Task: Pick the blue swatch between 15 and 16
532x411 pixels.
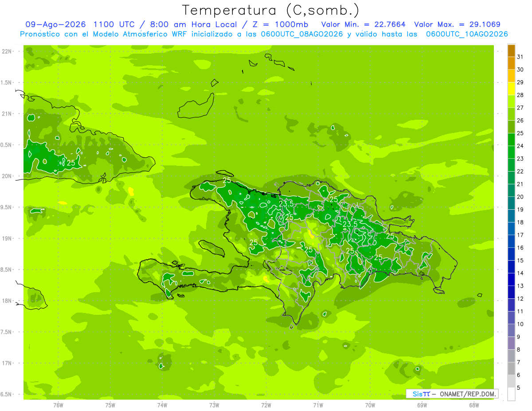Action: click(511, 254)
